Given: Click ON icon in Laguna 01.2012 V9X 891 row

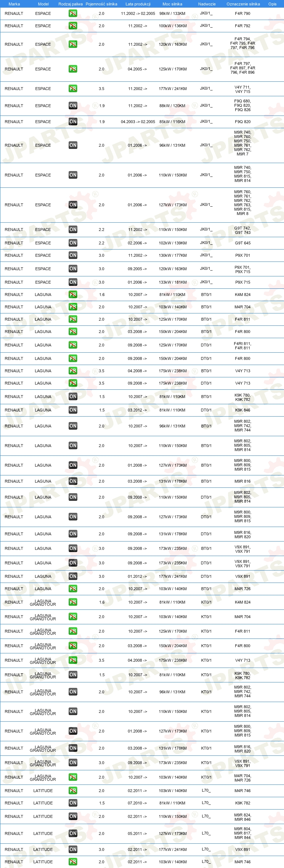Looking at the screenshot, I should pyautogui.click(x=73, y=576).
